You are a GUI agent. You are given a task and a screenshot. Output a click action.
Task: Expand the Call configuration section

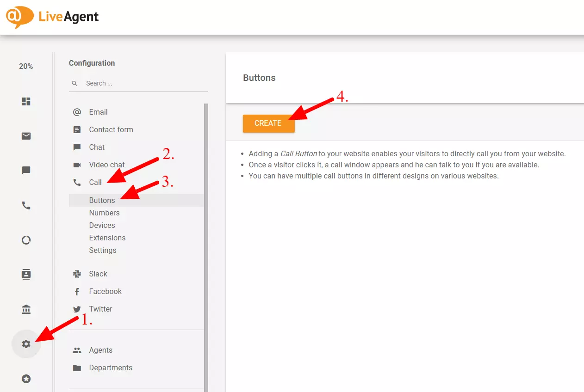click(94, 182)
